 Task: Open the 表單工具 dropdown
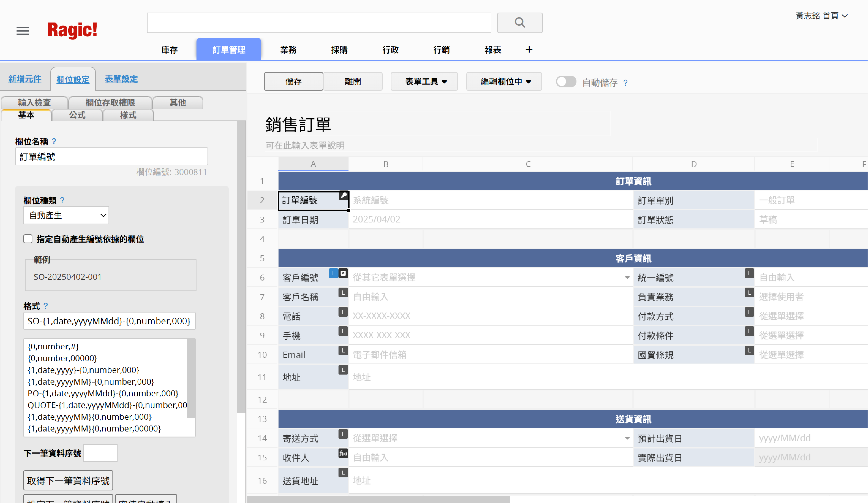[424, 81]
